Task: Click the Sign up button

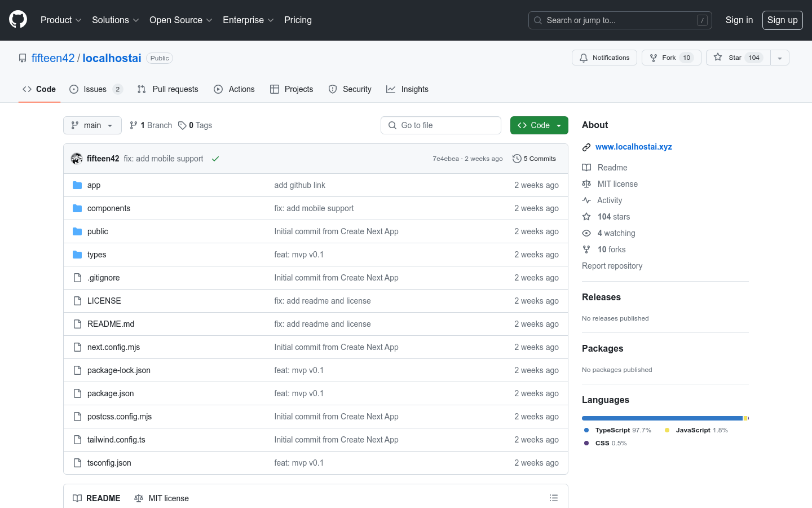Action: pyautogui.click(x=783, y=20)
